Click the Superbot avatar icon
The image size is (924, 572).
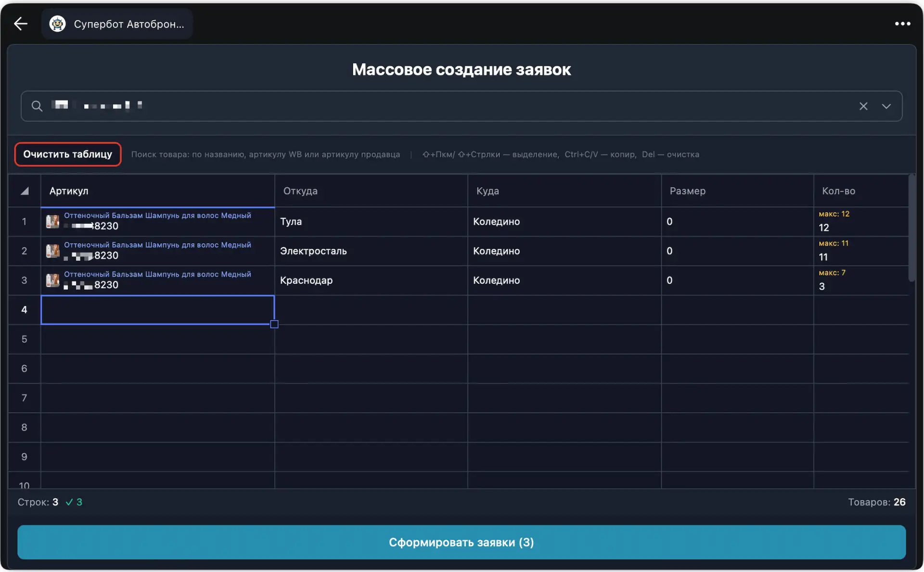click(x=58, y=24)
